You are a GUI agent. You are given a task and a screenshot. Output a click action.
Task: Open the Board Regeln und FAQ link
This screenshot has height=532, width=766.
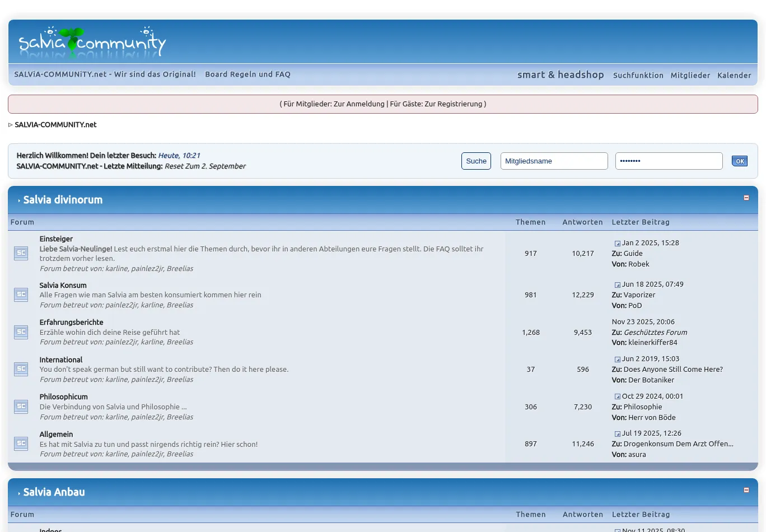[247, 74]
